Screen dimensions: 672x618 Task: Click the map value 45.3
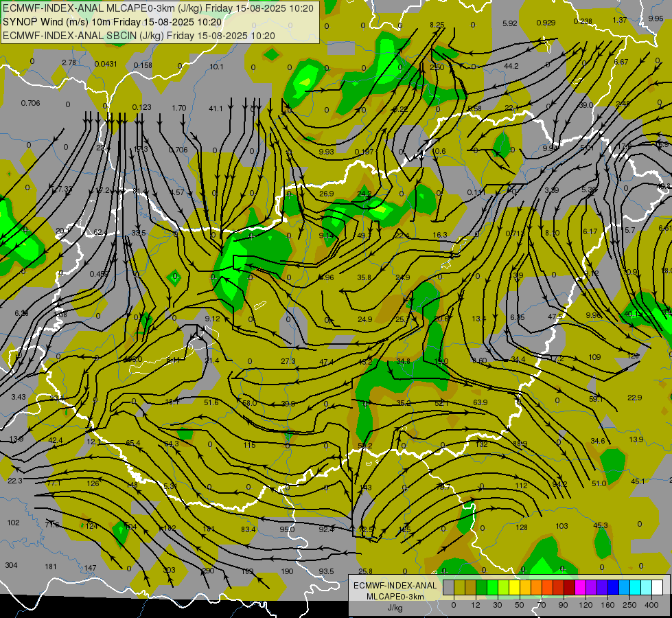601,525
